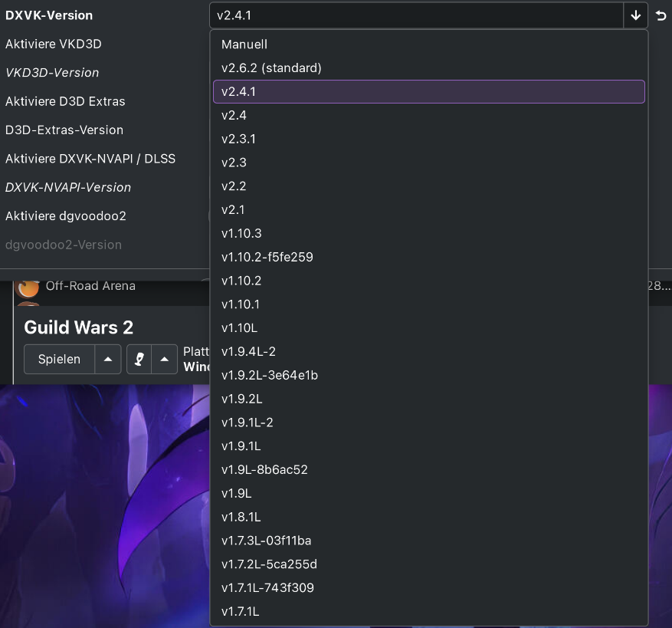
Task: Open Off-Road Arena orange game icon
Action: [27, 288]
